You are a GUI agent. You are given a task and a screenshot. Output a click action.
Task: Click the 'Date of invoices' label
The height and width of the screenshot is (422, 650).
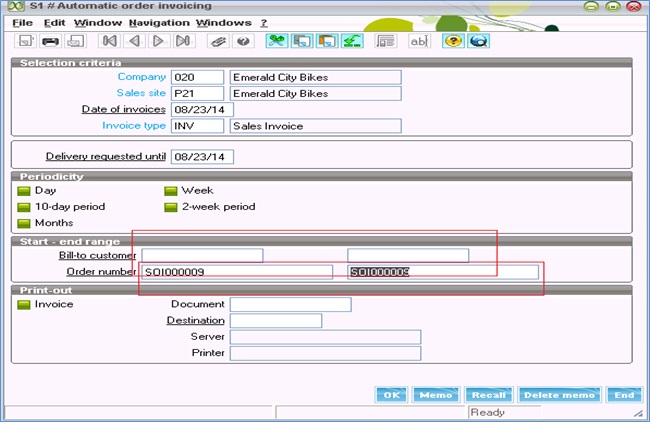(x=124, y=109)
